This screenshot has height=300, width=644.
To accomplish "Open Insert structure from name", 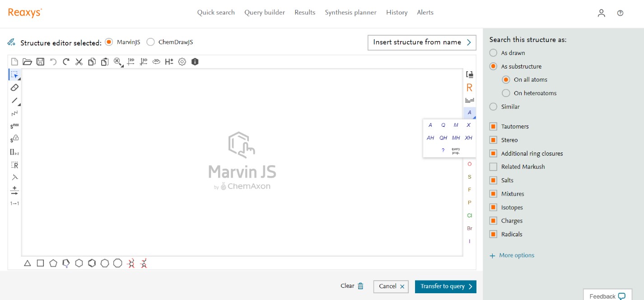I will [421, 42].
